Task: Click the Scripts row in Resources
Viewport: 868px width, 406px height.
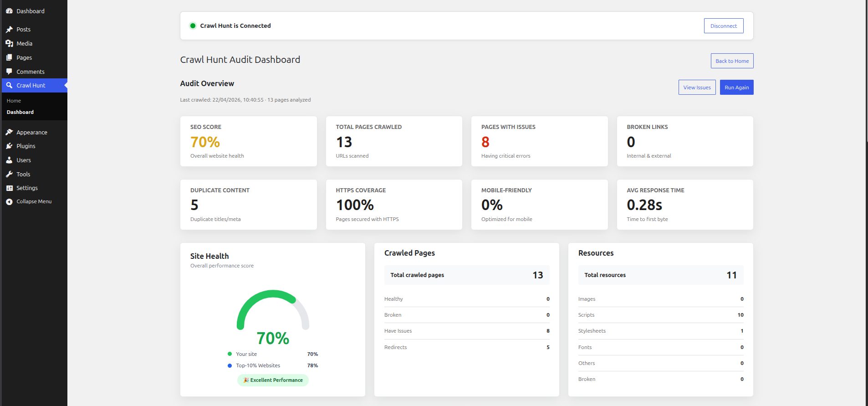Action: coord(661,315)
